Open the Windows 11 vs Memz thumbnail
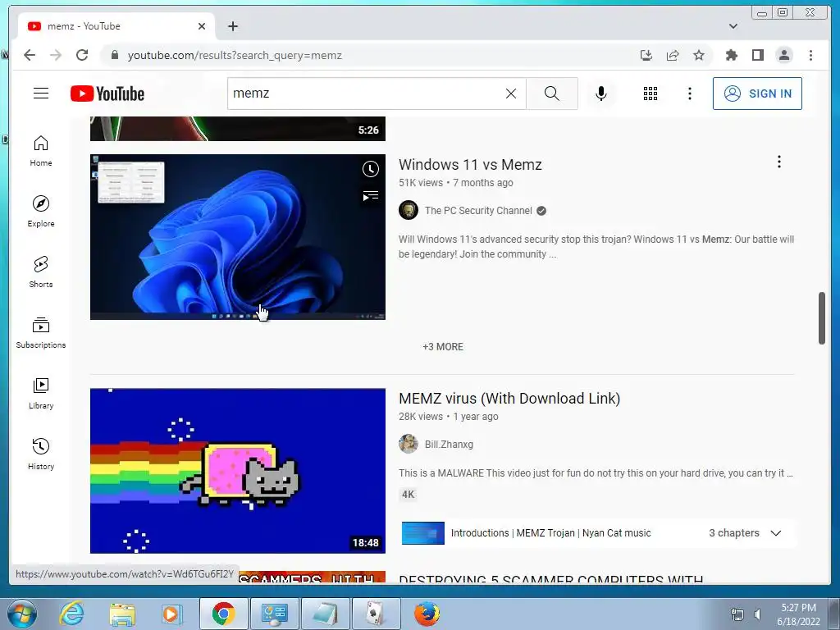Viewport: 840px width, 630px height. (x=238, y=237)
